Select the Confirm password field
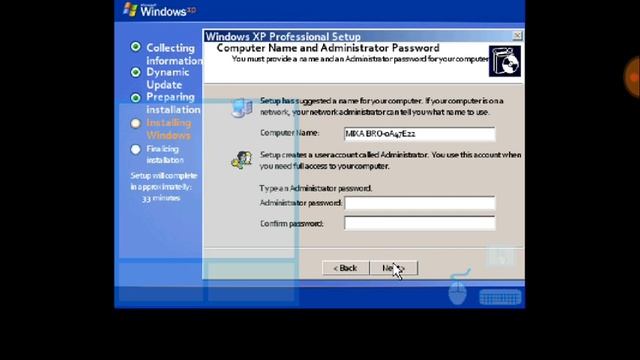Screen dimensions: 640x360 tap(420, 223)
